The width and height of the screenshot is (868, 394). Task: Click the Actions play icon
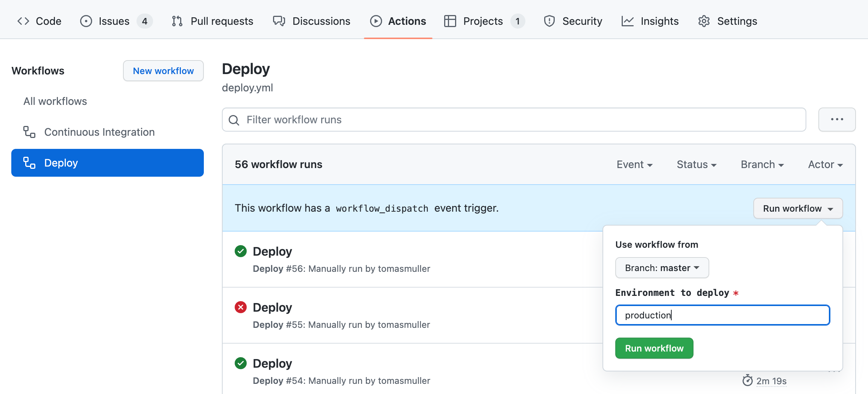pos(376,21)
